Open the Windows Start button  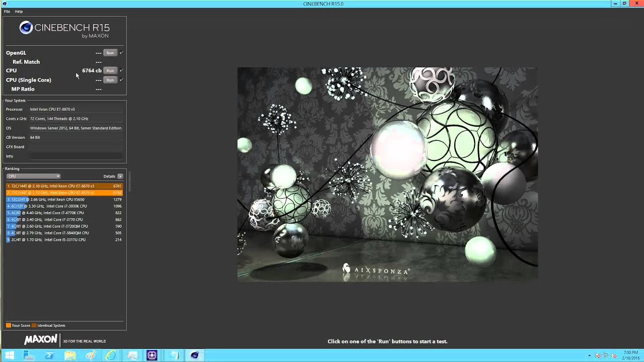pyautogui.click(x=9, y=355)
